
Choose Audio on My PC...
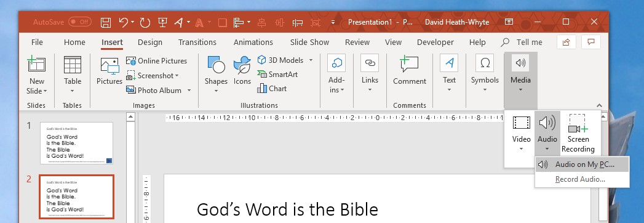[582, 164]
